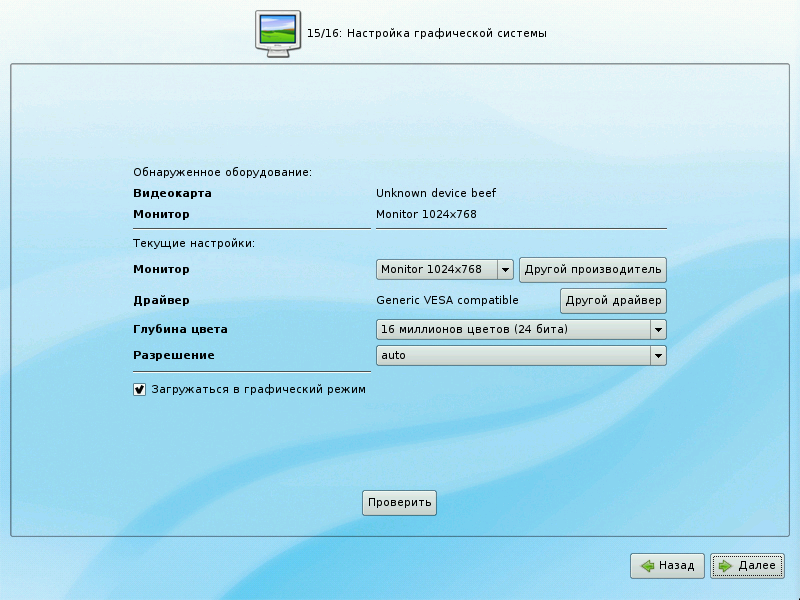Click the Проверить button
Screen dimensions: 800x600
coord(399,503)
